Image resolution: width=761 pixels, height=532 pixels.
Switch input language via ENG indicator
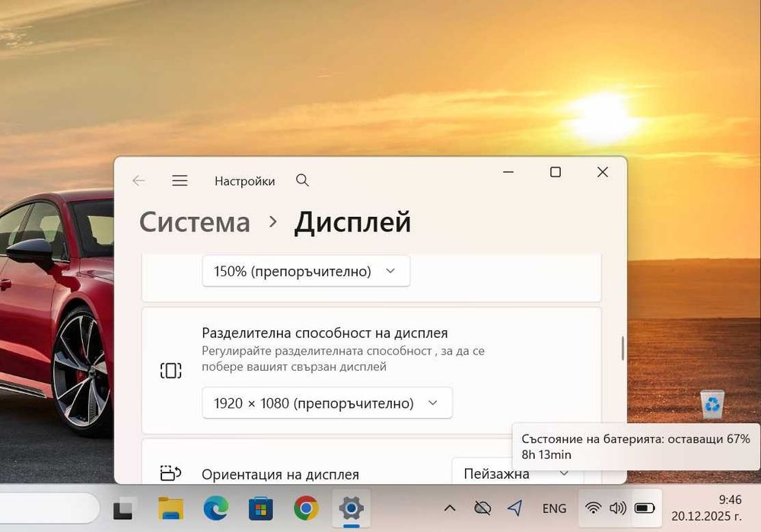554,508
